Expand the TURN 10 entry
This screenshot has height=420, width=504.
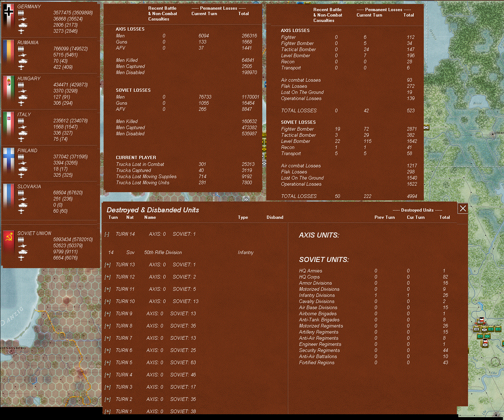point(107,302)
